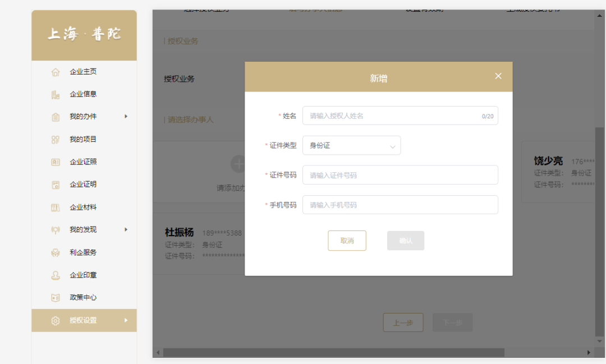Click the 企业证明 sidebar icon

click(x=56, y=184)
